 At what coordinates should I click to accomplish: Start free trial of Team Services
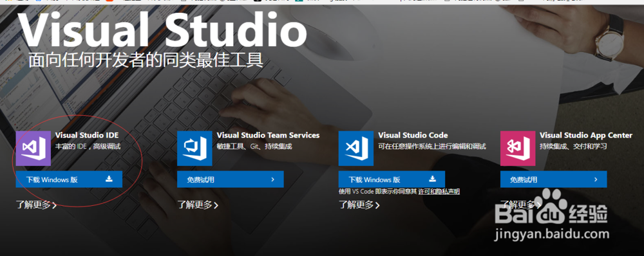pos(231,179)
